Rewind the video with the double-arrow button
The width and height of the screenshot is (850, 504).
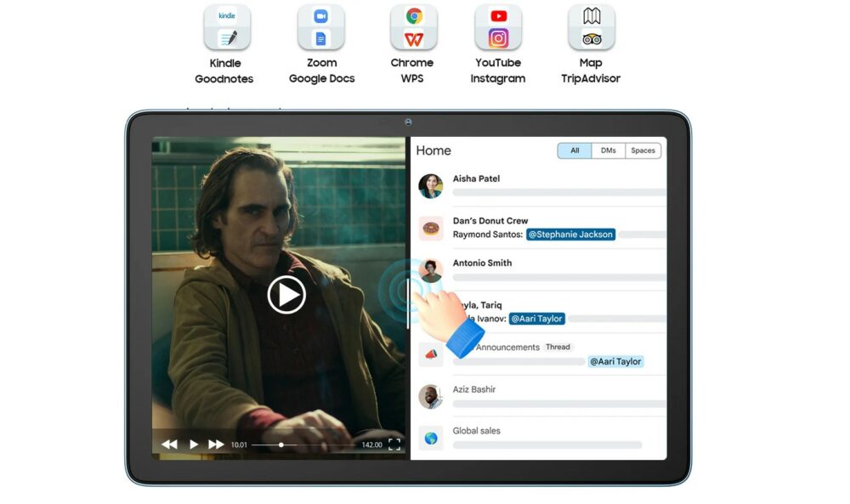click(x=170, y=445)
